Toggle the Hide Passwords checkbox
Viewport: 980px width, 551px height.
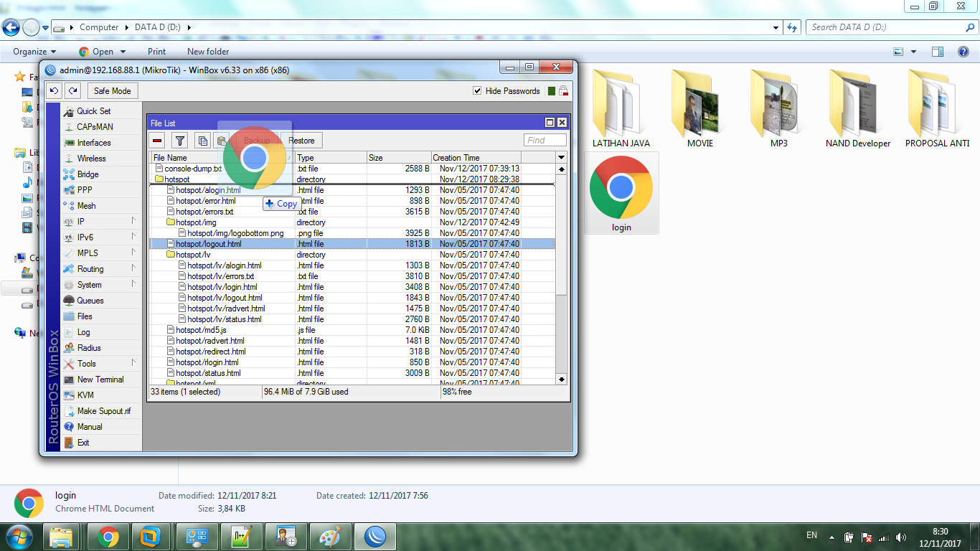point(477,91)
